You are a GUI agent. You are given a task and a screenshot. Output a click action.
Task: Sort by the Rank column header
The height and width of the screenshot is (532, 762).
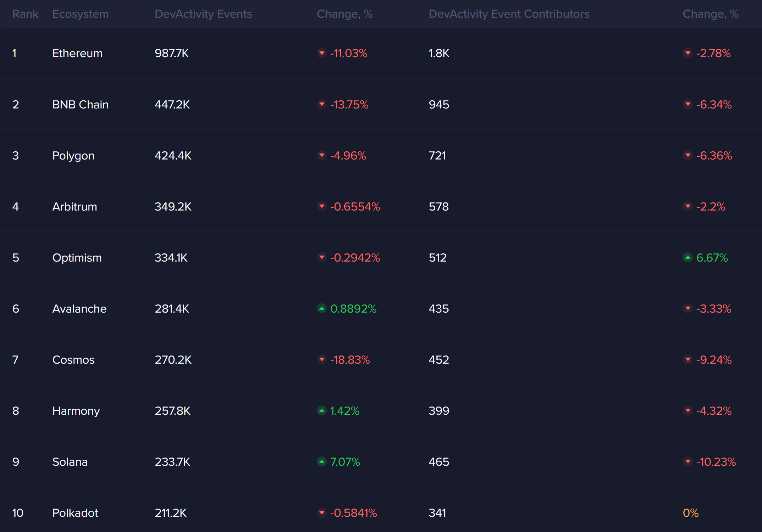click(x=25, y=14)
